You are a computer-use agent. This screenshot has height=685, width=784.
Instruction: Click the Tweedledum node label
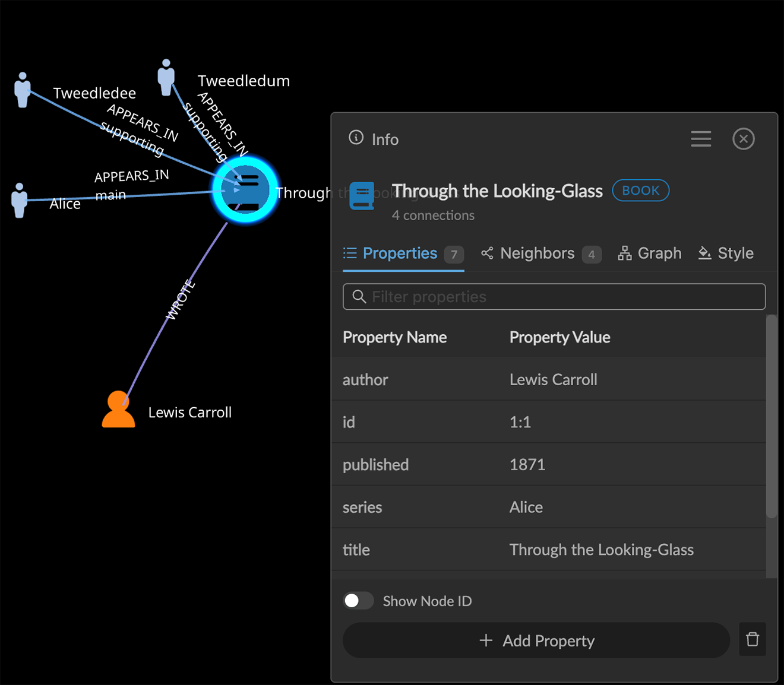(244, 81)
